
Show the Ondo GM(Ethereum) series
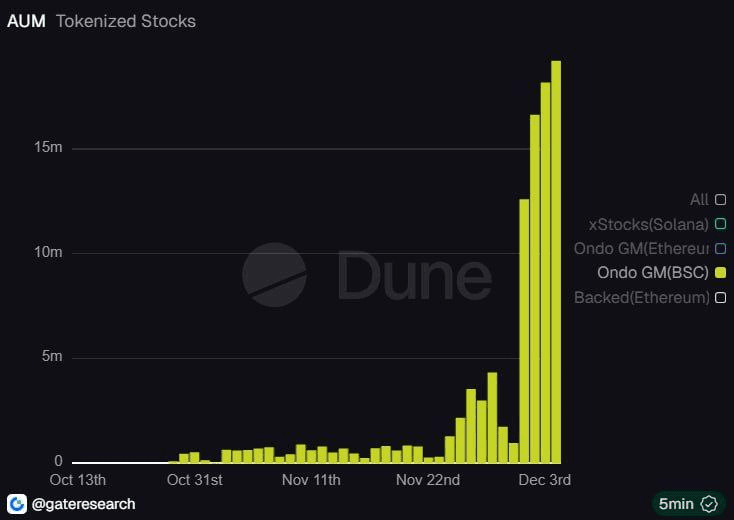pyautogui.click(x=720, y=248)
